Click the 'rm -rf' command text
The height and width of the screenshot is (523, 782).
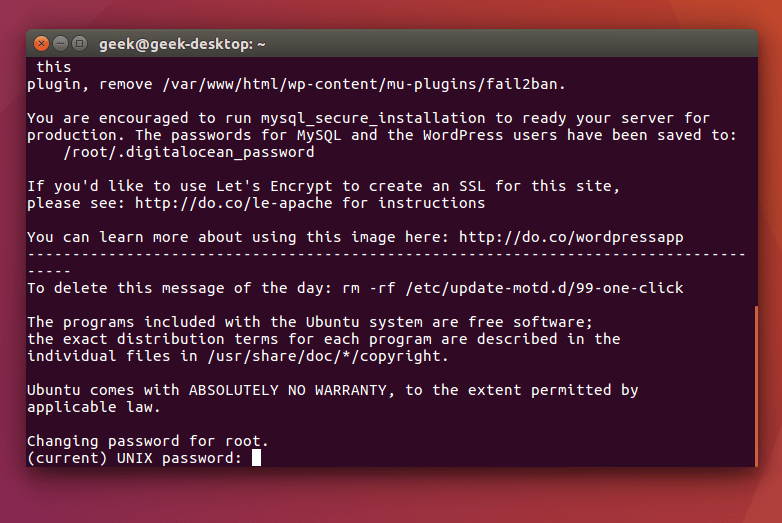coord(369,288)
